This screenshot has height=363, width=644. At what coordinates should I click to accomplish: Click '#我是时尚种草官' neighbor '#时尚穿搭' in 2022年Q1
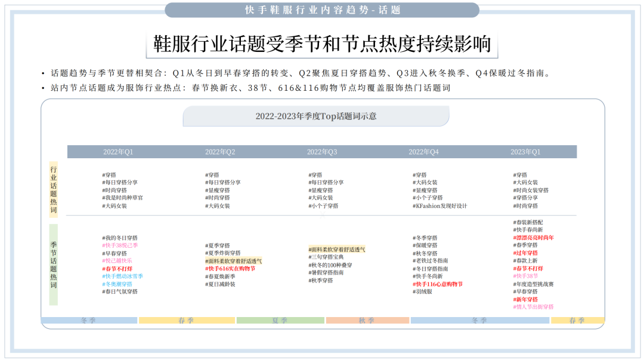114,190
